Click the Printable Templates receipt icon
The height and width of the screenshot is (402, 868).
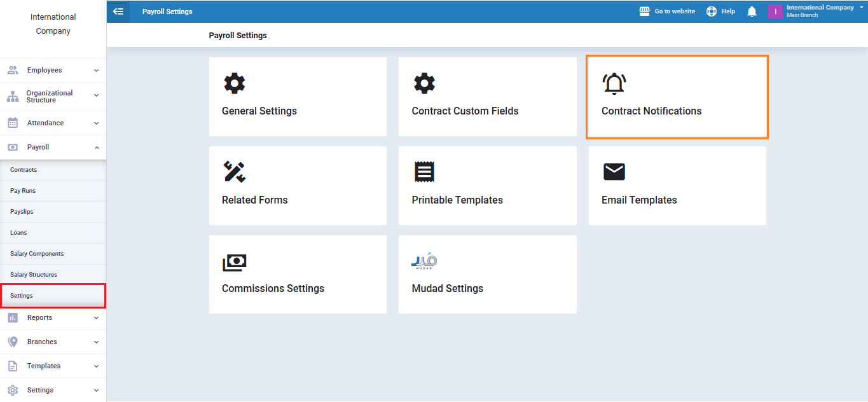coord(424,172)
